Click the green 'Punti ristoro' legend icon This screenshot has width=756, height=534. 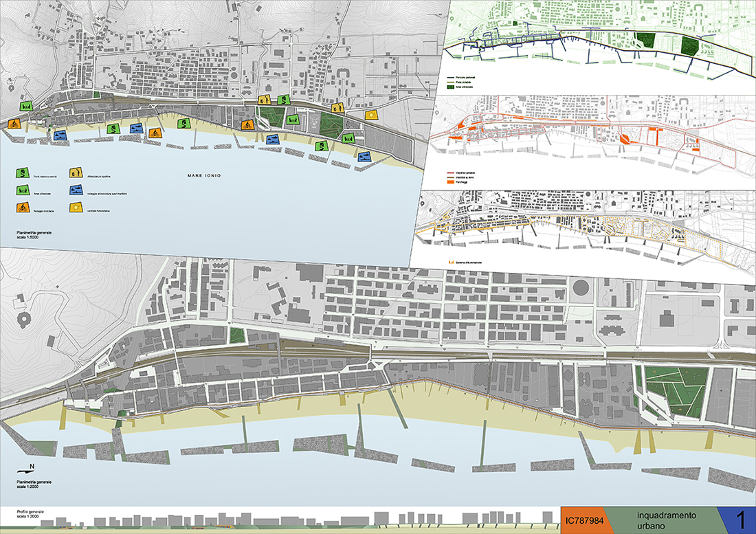[24, 173]
